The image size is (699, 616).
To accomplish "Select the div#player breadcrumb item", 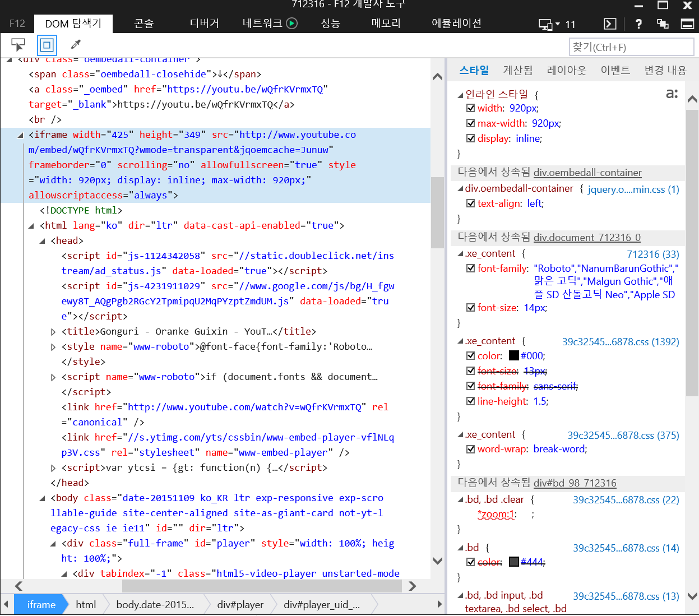I will coord(240,605).
